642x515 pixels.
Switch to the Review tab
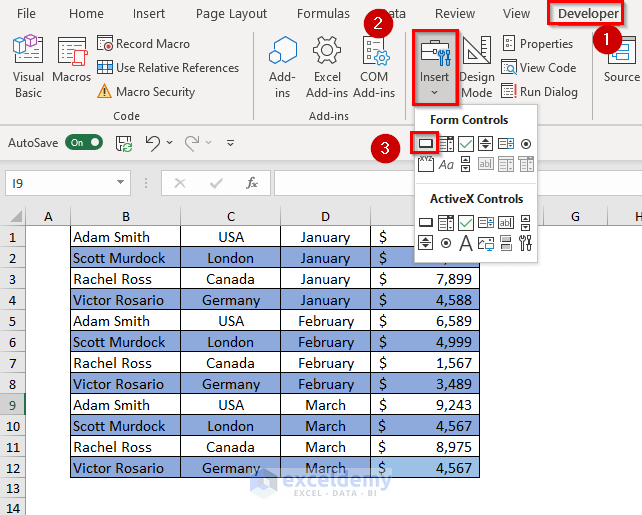coord(455,14)
